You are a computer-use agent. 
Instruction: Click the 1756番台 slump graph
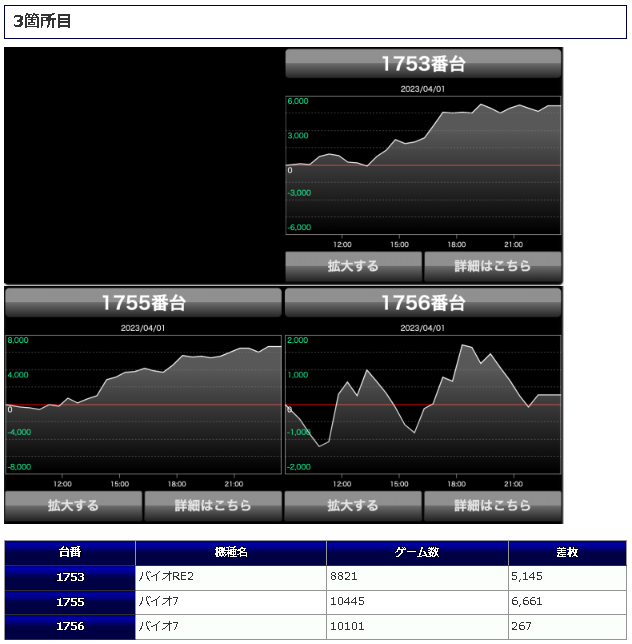(x=423, y=405)
